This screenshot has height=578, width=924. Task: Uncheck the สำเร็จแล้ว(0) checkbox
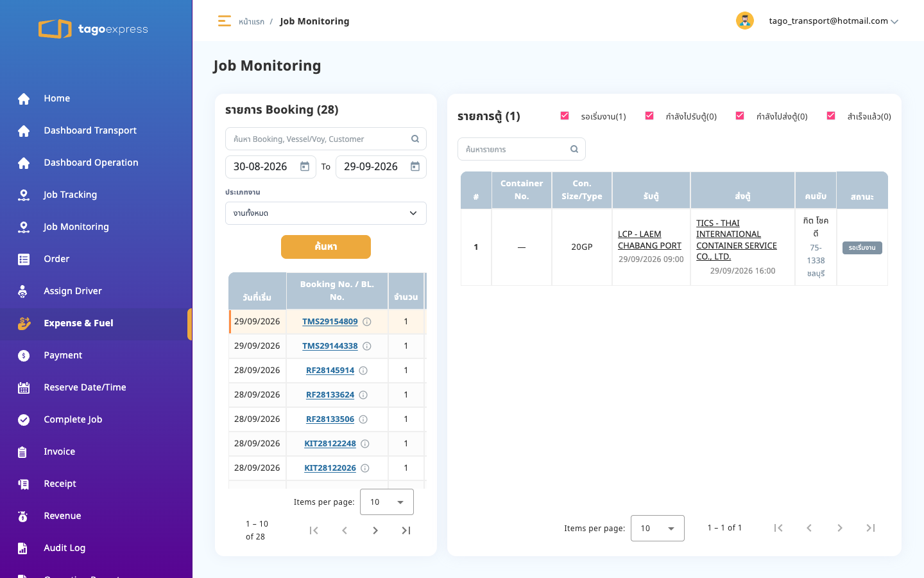pos(831,116)
